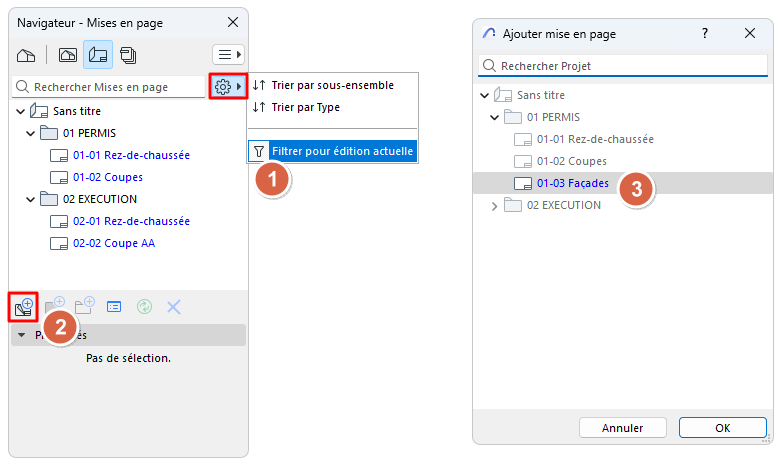Choose 'Filtrer pour édition actuelle' menu entry
Screen dimensions: 778x467
342,152
